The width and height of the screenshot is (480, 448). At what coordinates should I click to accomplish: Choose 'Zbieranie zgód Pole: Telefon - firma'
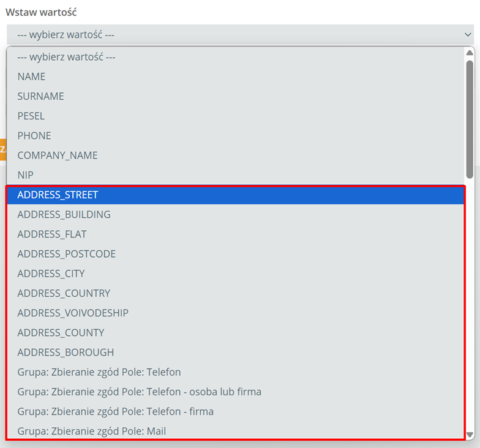[115, 411]
